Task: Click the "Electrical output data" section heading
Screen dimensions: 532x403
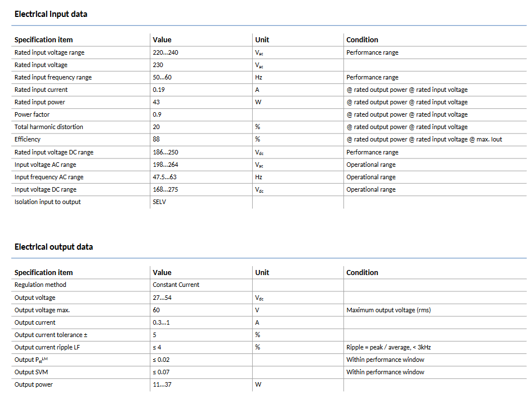Action: (53, 247)
